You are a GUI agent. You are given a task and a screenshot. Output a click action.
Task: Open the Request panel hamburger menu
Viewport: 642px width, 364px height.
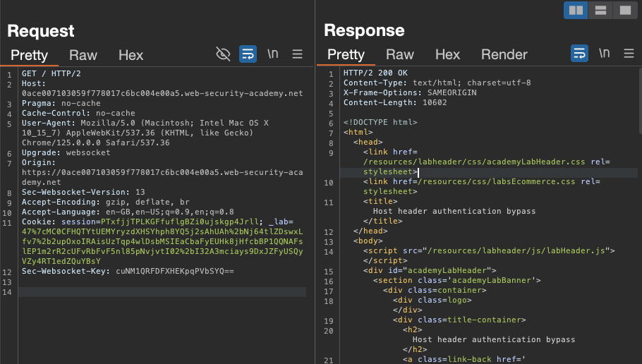298,54
